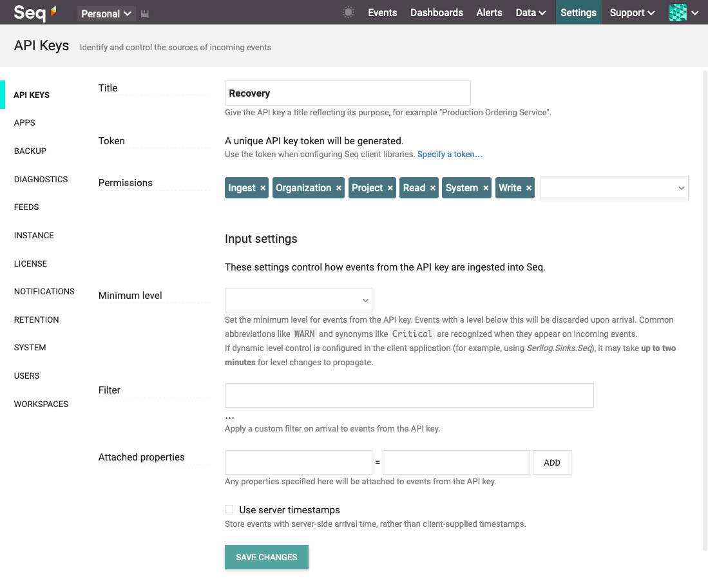
Task: Expand the permissions selection dropdown
Action: tap(614, 188)
